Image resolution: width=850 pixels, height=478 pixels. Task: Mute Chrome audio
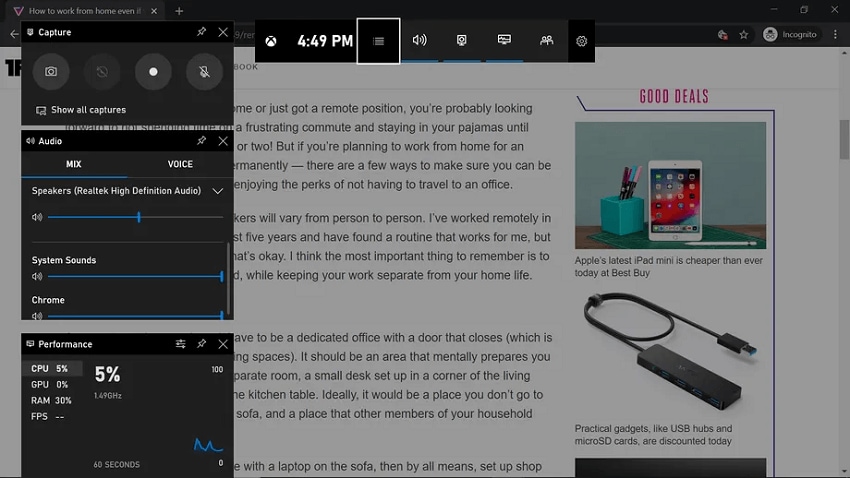point(37,315)
